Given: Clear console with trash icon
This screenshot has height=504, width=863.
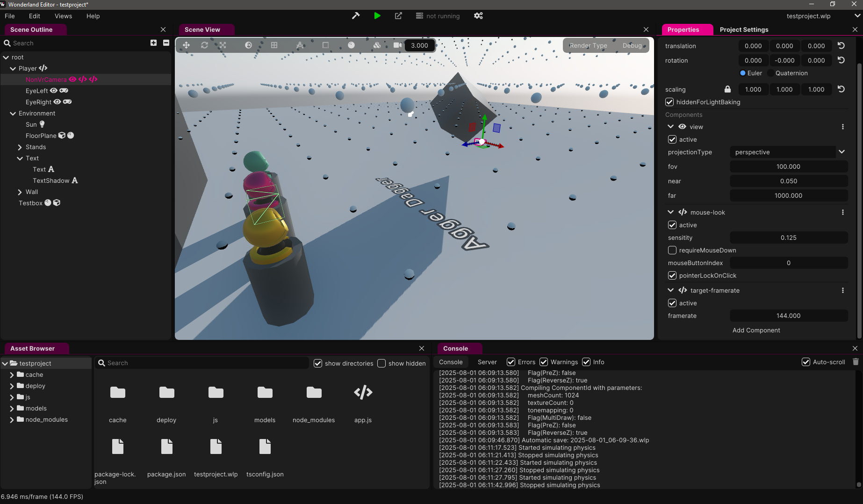Looking at the screenshot, I should point(856,362).
